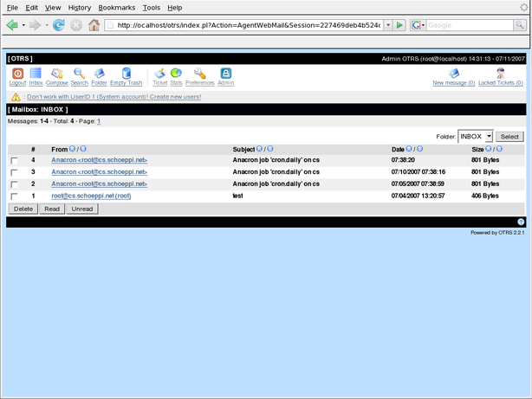This screenshot has width=532, height=399.
Task: Click the Locked Tickets (0) icon
Action: [x=501, y=74]
